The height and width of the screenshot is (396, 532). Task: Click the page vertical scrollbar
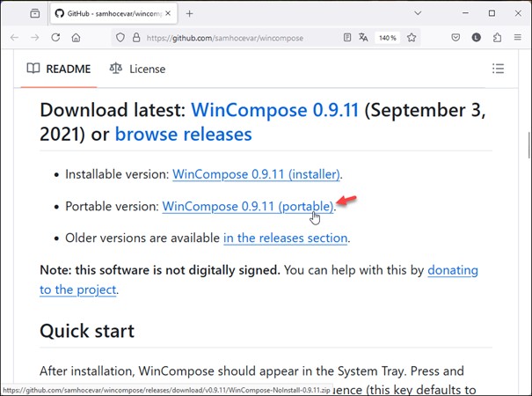coord(528,145)
